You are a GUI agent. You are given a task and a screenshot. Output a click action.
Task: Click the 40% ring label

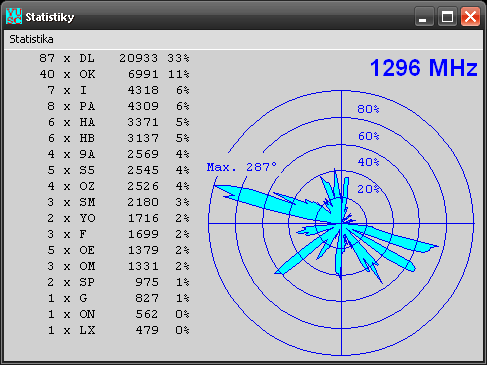point(368,162)
